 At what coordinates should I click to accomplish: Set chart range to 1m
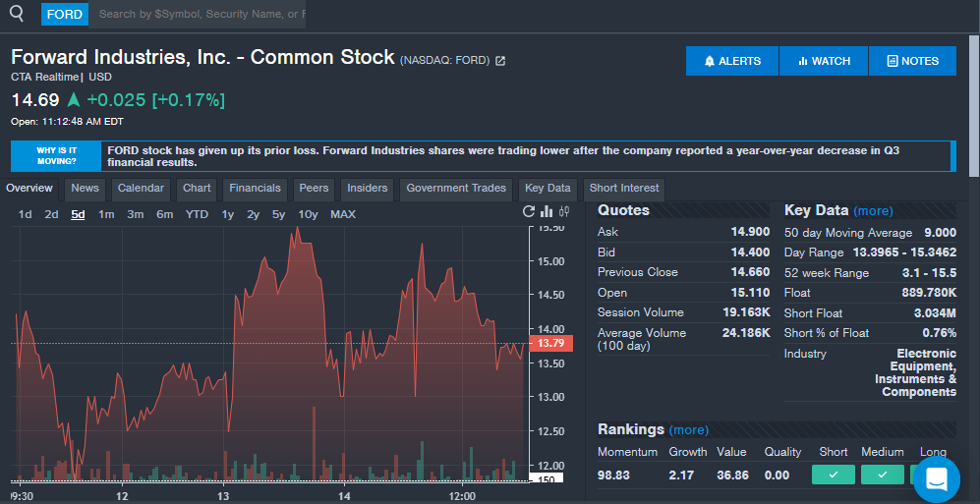pos(106,215)
